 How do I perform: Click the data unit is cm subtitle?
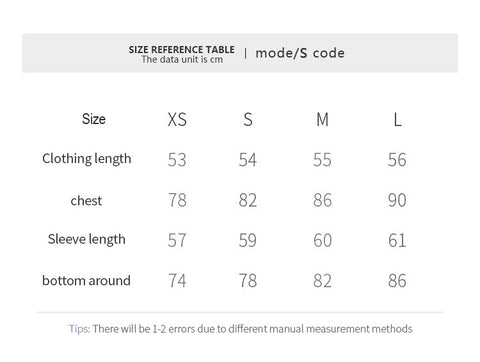tap(182, 60)
